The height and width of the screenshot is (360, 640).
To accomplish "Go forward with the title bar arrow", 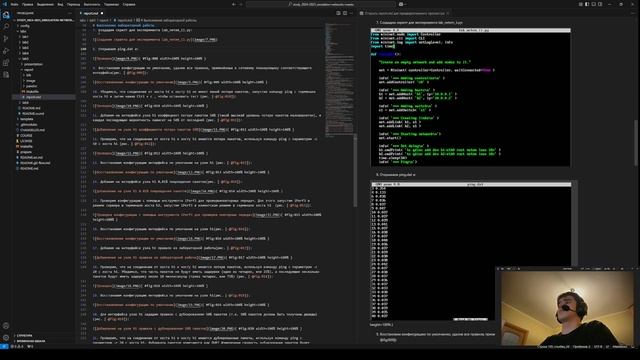I will 241,4.
